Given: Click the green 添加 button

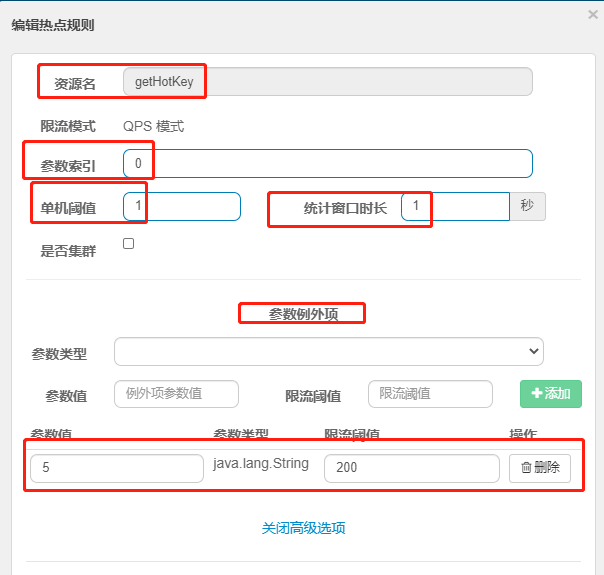Looking at the screenshot, I should click(551, 394).
